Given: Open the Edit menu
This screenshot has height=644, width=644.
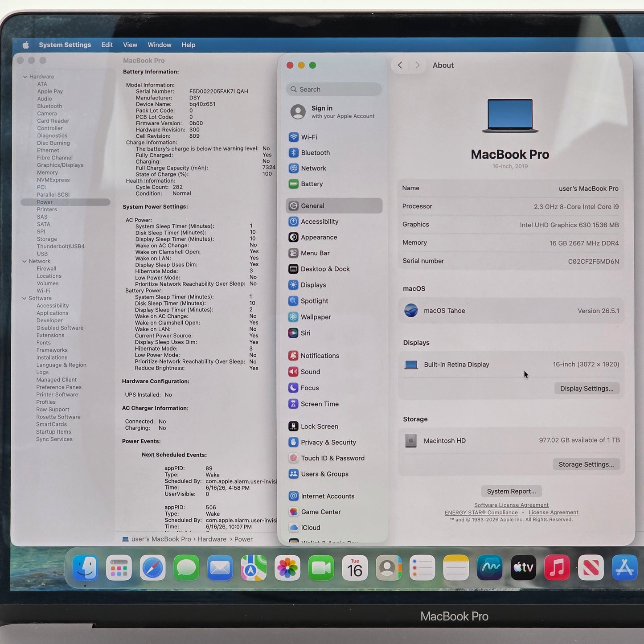Looking at the screenshot, I should coord(107,45).
